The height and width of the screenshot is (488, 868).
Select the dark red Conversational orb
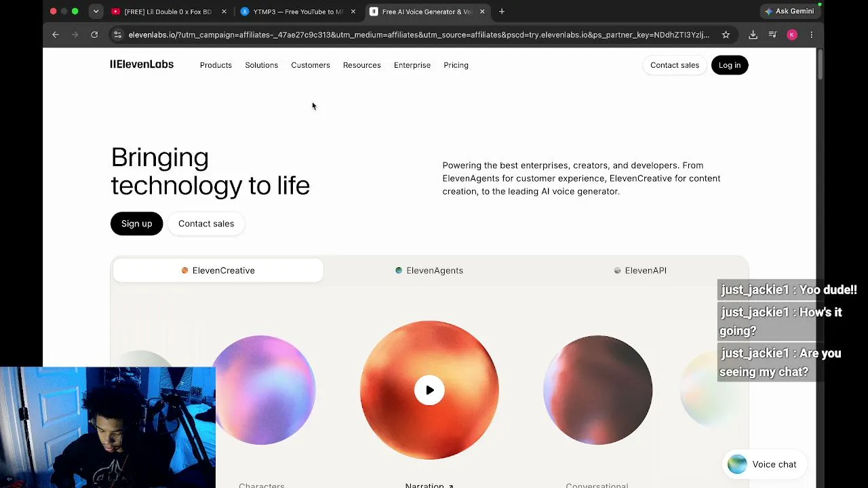(x=597, y=390)
